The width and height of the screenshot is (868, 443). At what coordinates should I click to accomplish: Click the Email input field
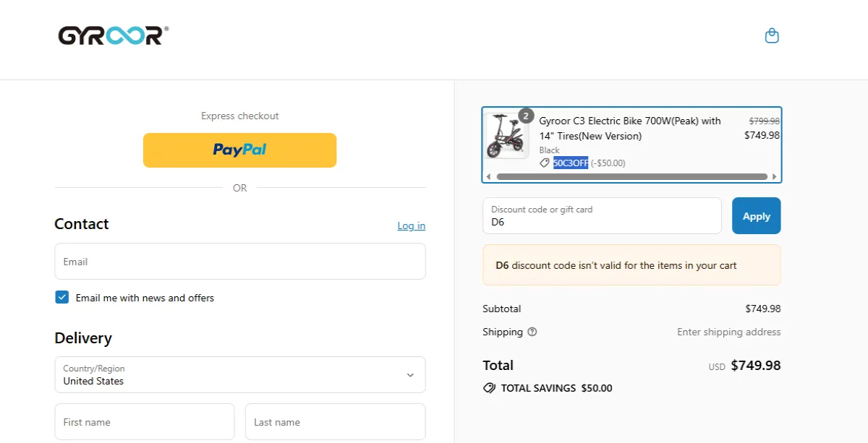(x=240, y=262)
